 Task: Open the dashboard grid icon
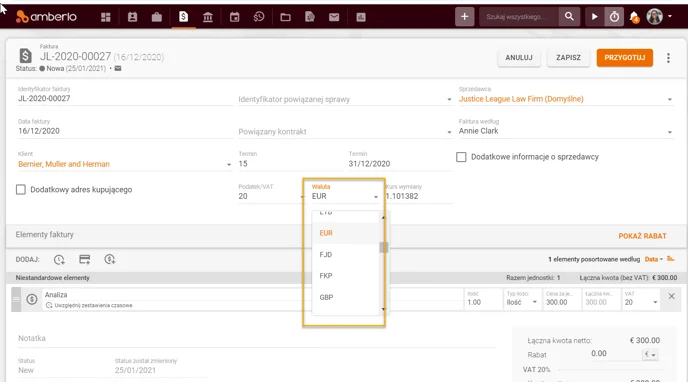[x=106, y=17]
